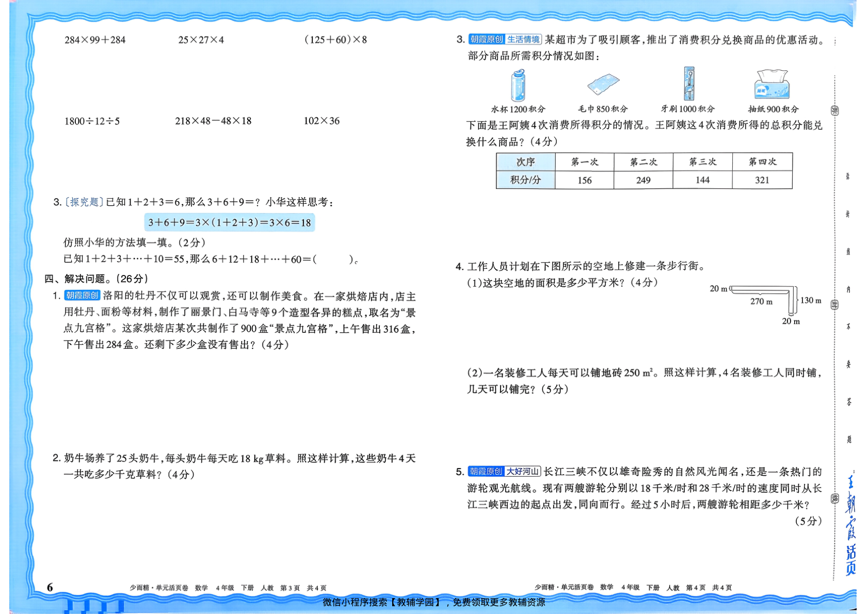Click the label 抽纸900积分
This screenshot has height=614, width=868.
click(773, 109)
